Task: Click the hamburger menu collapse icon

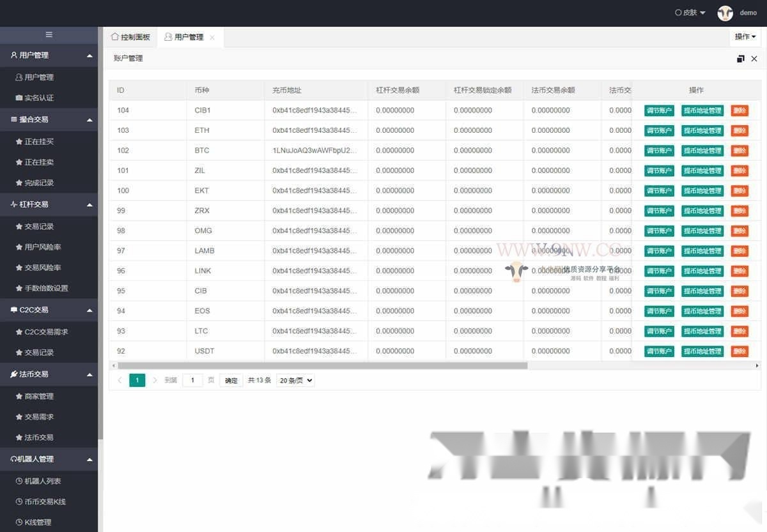Action: (49, 34)
